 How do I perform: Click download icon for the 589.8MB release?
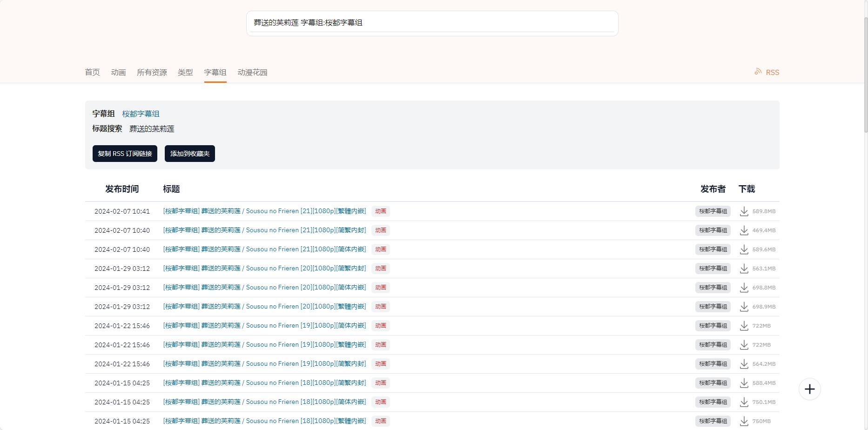click(744, 211)
